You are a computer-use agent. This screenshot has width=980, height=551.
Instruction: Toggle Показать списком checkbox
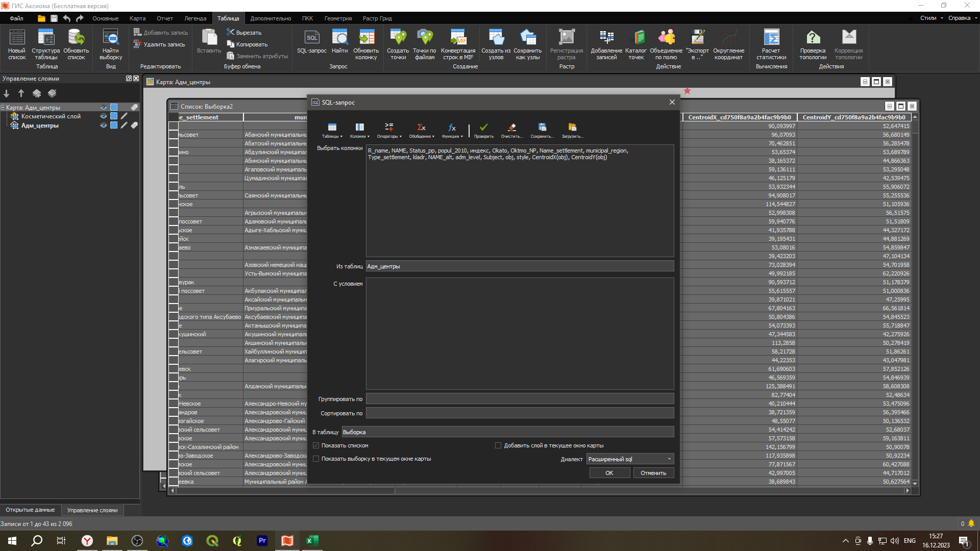point(316,445)
